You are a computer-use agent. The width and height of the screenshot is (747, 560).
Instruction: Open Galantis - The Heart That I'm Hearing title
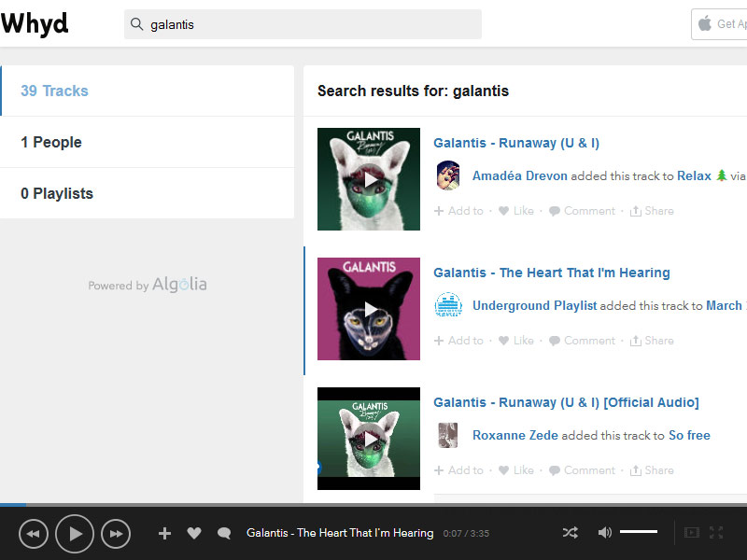click(551, 273)
